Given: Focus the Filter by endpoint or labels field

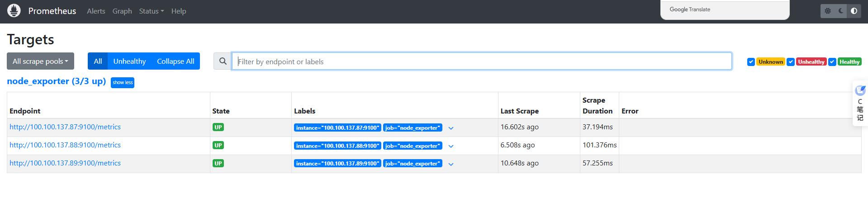Looking at the screenshot, I should (482, 61).
